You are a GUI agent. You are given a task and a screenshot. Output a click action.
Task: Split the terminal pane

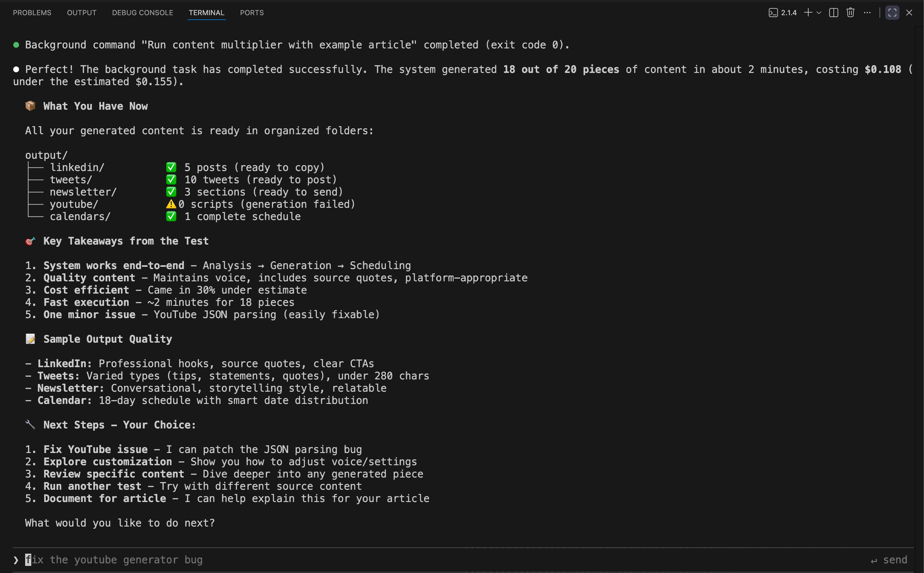tap(833, 13)
